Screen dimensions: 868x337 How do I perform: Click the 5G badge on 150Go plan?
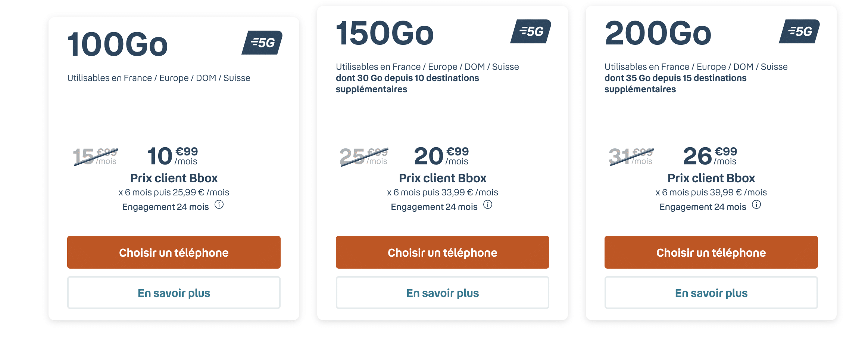[531, 31]
